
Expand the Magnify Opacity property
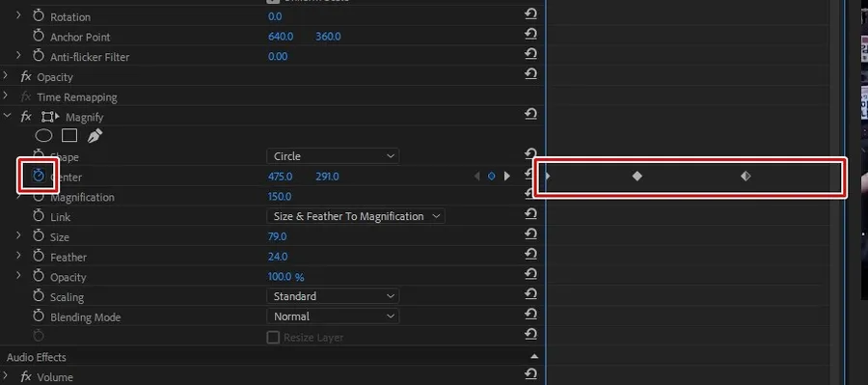18,275
